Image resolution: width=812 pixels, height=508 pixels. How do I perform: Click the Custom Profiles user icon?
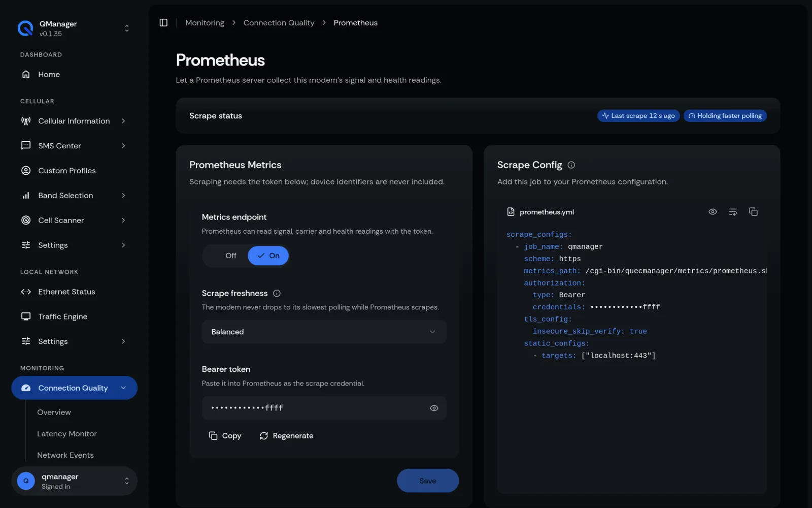(x=26, y=171)
